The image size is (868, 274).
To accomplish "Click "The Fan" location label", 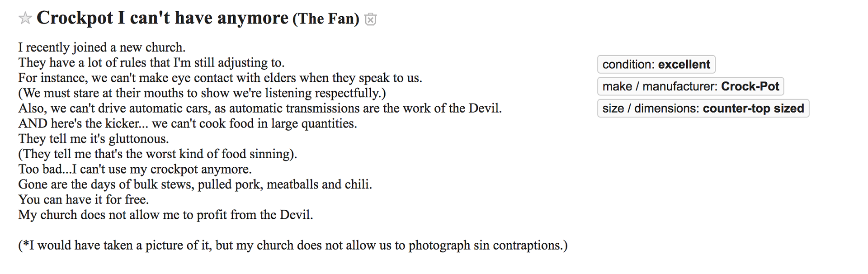I will 326,19.
